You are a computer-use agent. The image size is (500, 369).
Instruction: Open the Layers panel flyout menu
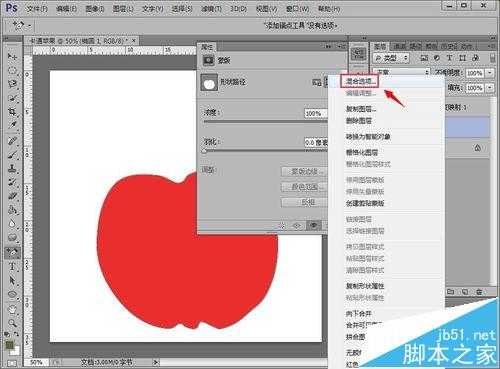point(492,46)
